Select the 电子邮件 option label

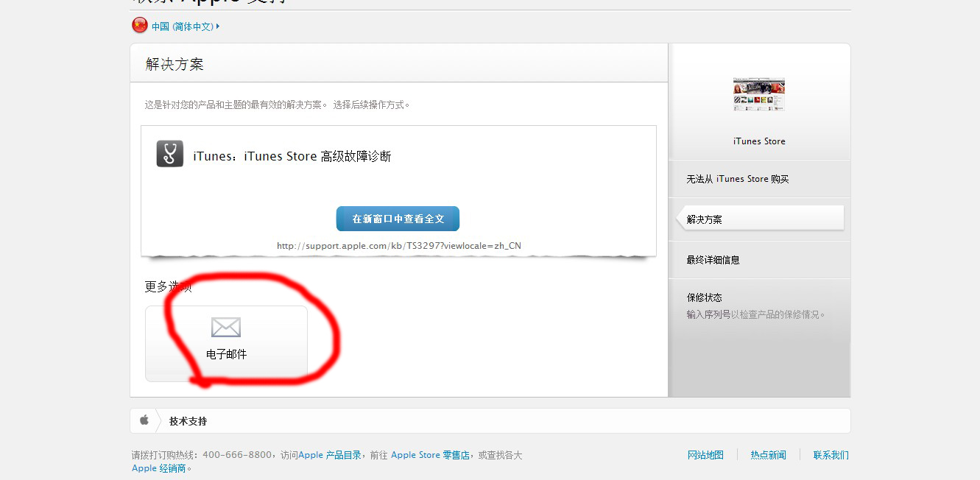pyautogui.click(x=226, y=354)
